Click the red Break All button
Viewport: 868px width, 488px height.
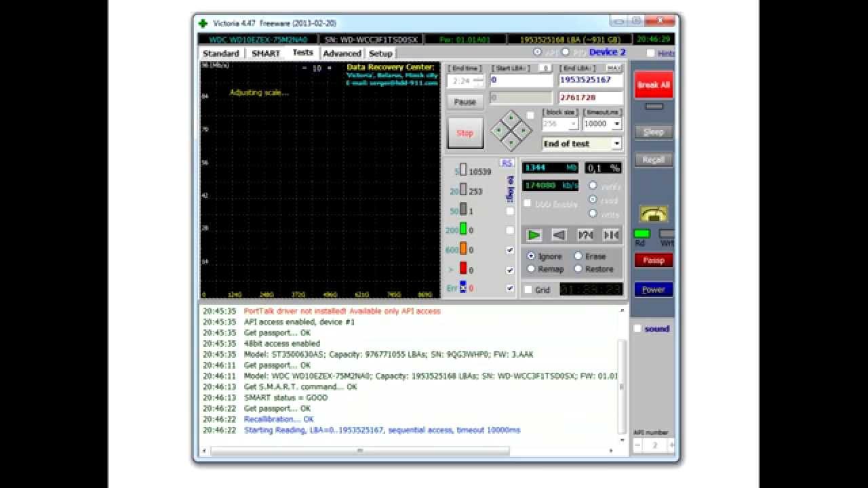point(654,85)
